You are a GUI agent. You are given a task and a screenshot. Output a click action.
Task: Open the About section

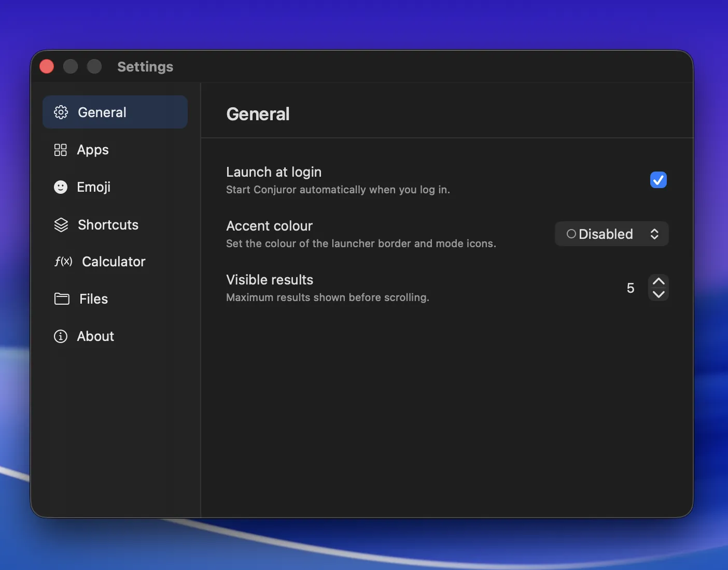coord(115,336)
